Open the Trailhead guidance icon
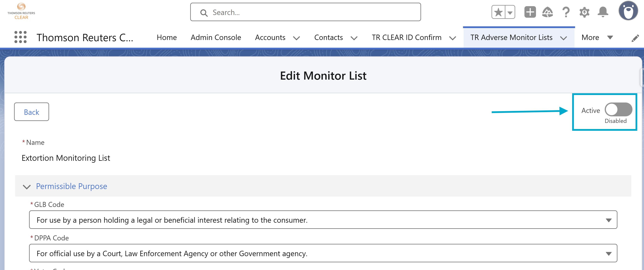This screenshot has width=644, height=270. [548, 12]
